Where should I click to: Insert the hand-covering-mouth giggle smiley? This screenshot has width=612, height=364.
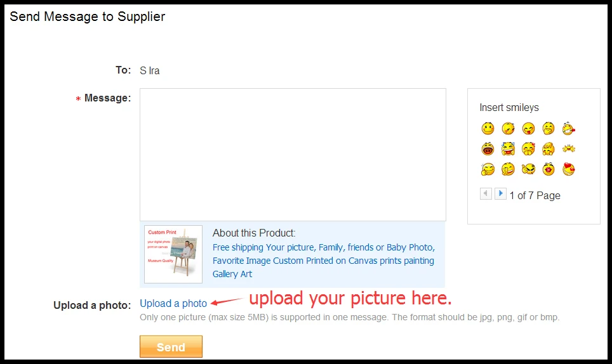(549, 128)
